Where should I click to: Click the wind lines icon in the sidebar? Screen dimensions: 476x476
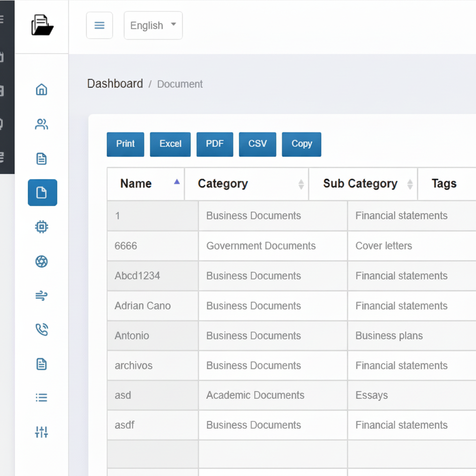42,296
